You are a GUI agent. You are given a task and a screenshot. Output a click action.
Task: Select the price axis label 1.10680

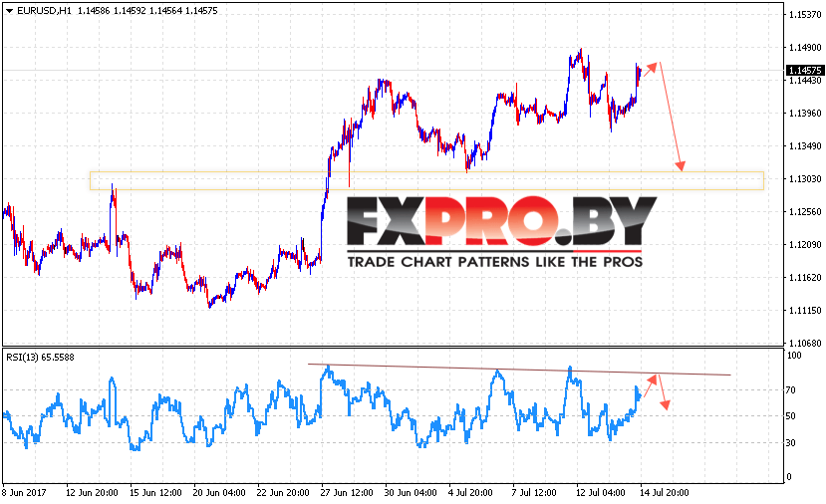point(805,343)
